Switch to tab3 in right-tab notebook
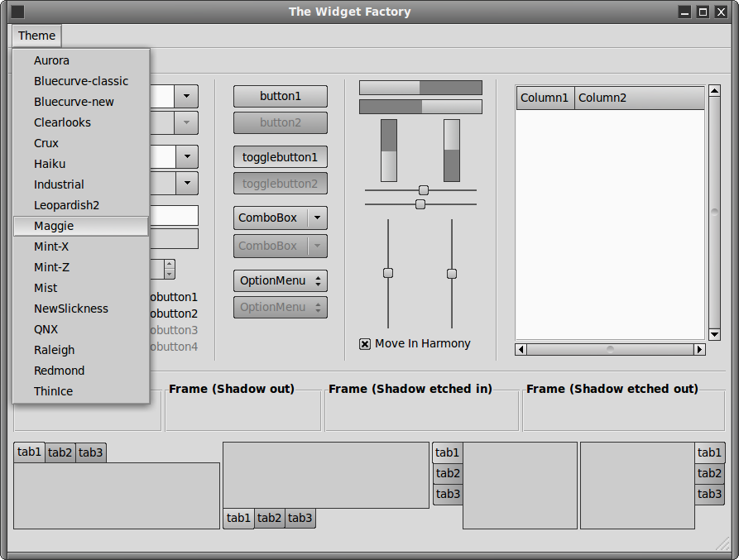739x560 pixels. pos(710,494)
